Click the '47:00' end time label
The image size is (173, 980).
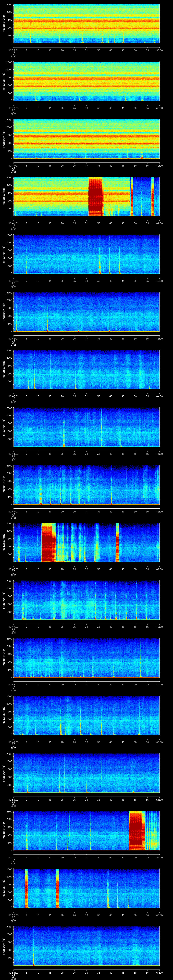point(159,569)
